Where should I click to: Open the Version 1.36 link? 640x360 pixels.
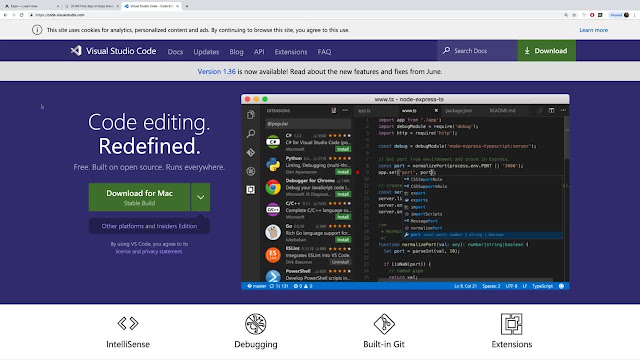(x=216, y=71)
